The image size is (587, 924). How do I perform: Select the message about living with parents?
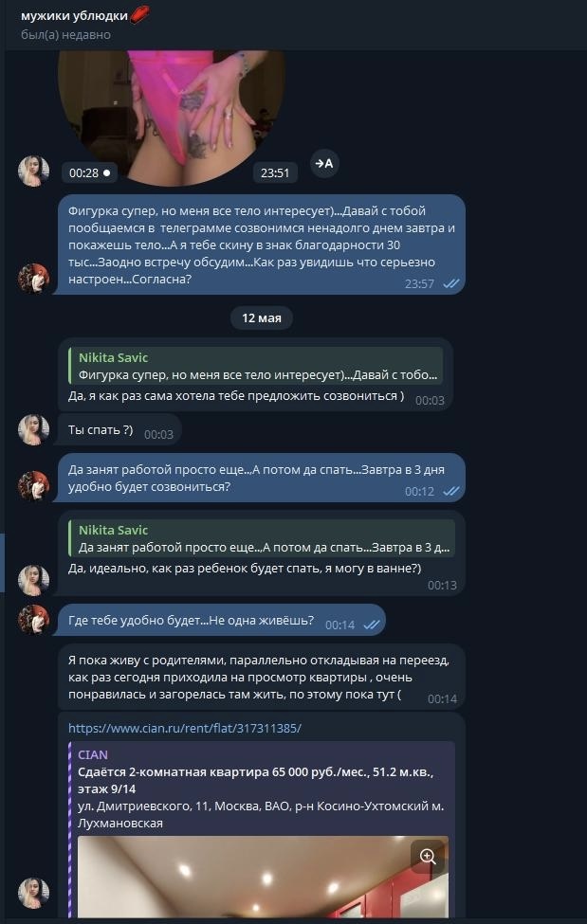262,678
